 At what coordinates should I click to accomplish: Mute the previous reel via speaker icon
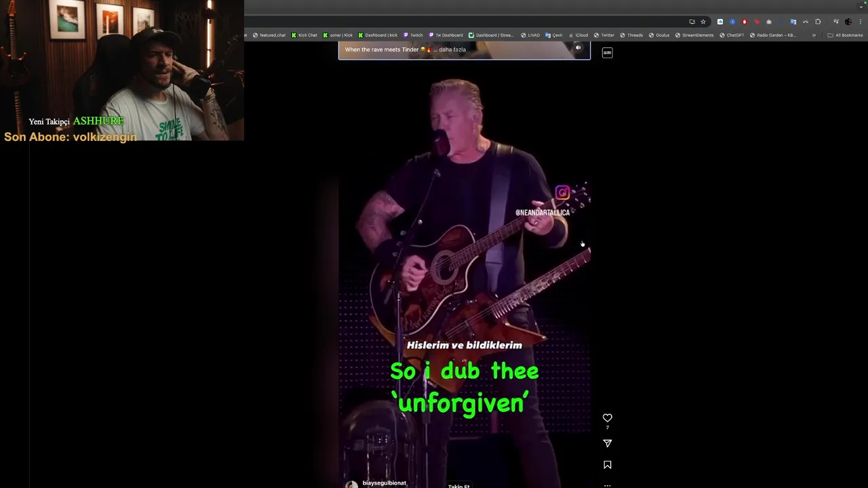pos(578,47)
